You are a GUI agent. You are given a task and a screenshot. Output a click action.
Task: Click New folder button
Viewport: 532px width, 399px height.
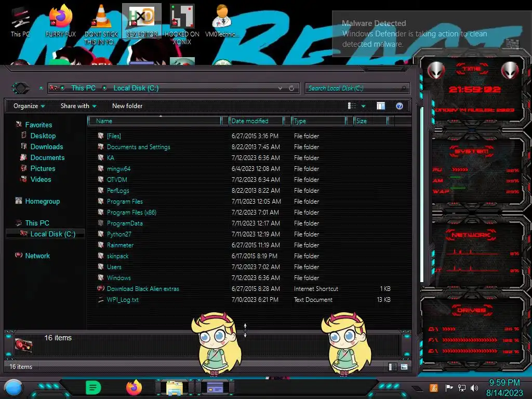[x=127, y=106]
